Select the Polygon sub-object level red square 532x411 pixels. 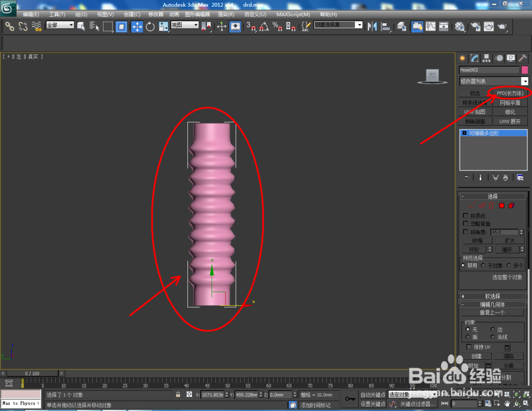point(502,205)
